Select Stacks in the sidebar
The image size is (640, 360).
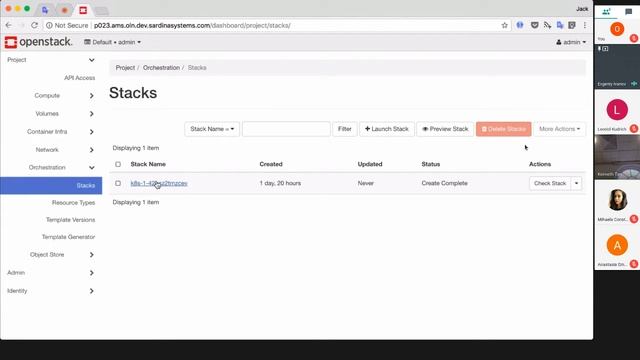[51, 185]
